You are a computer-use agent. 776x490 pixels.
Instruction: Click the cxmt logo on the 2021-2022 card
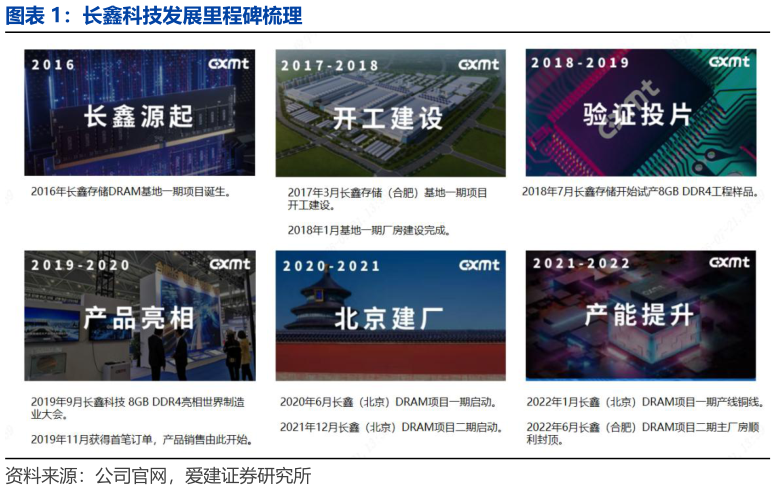point(729,262)
